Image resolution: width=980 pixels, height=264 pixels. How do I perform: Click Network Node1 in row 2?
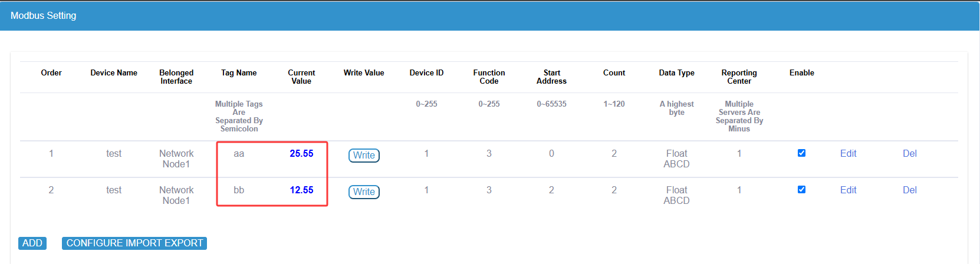(176, 195)
